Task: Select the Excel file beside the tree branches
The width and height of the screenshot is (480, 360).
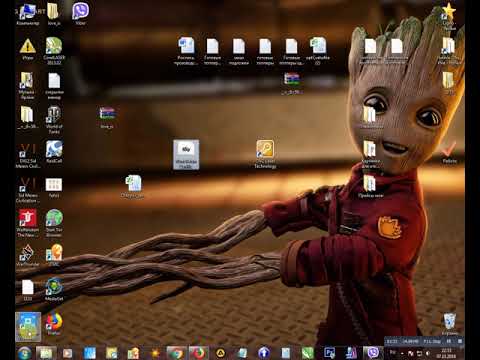Action: [133, 187]
